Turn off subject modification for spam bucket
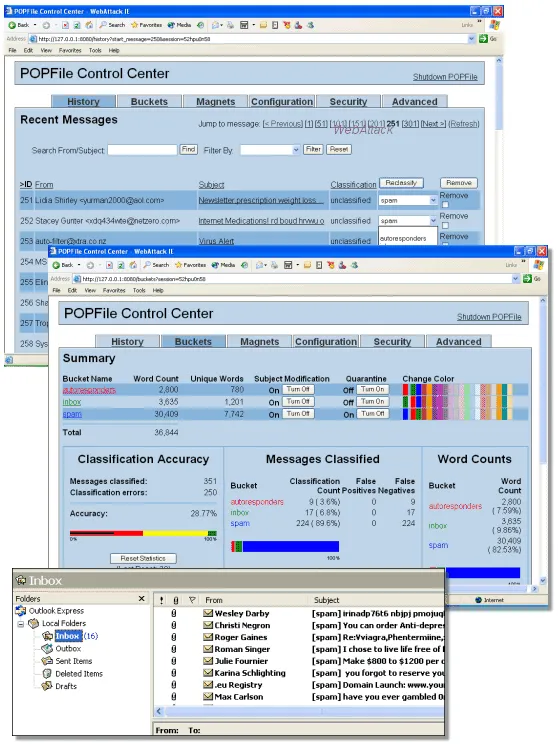This screenshot has height=744, width=558. pos(298,414)
